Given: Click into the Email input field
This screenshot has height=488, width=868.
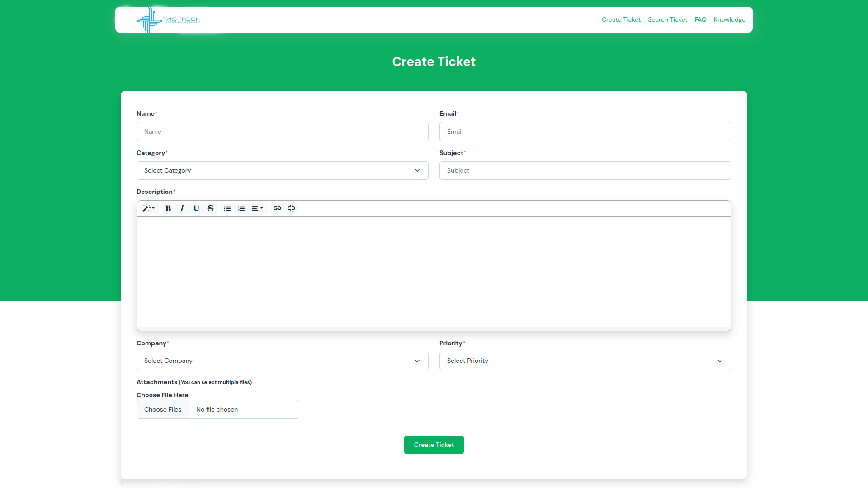Looking at the screenshot, I should point(585,131).
